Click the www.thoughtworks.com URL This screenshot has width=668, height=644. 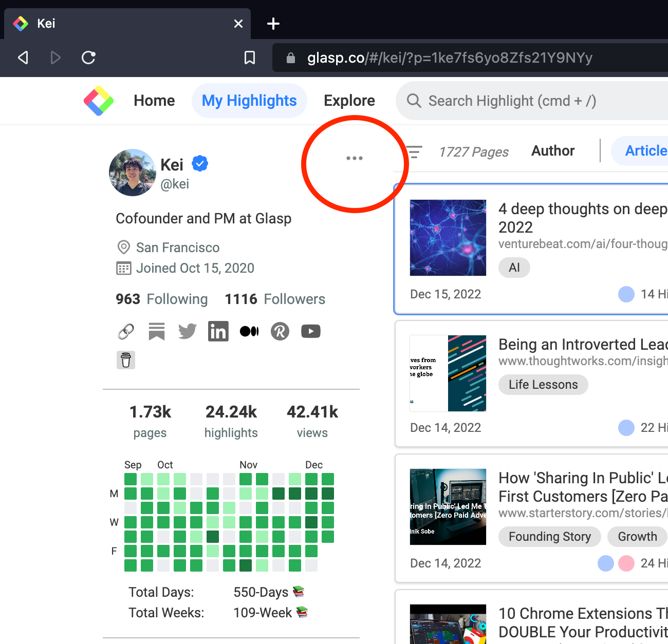point(583,361)
